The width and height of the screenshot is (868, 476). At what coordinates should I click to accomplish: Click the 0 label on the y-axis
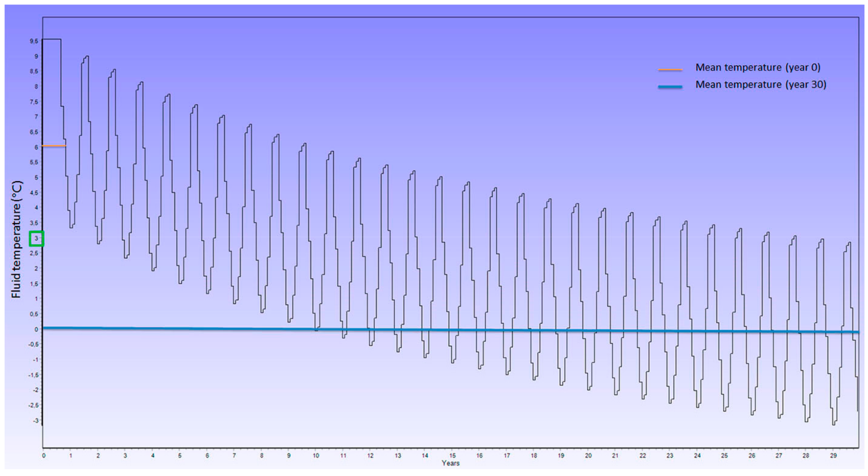pos(36,329)
